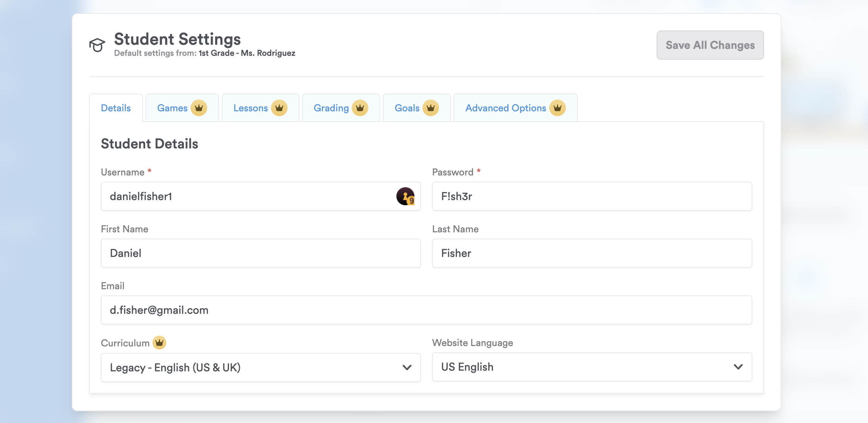Switch to the Details tab
The height and width of the screenshot is (423, 868).
[116, 108]
